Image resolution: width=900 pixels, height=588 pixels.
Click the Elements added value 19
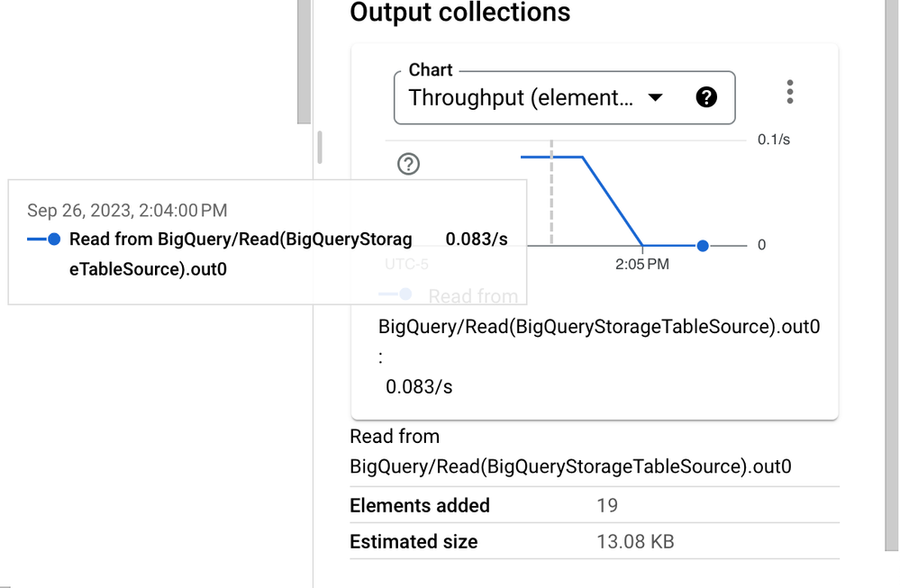(x=607, y=505)
